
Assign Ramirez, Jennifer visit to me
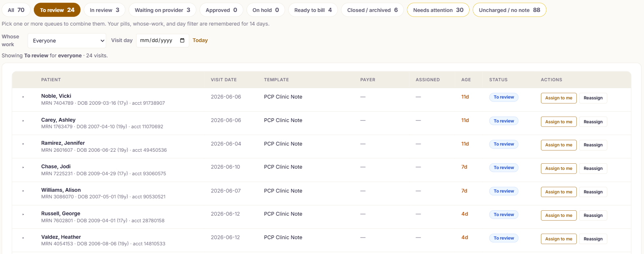(x=559, y=145)
